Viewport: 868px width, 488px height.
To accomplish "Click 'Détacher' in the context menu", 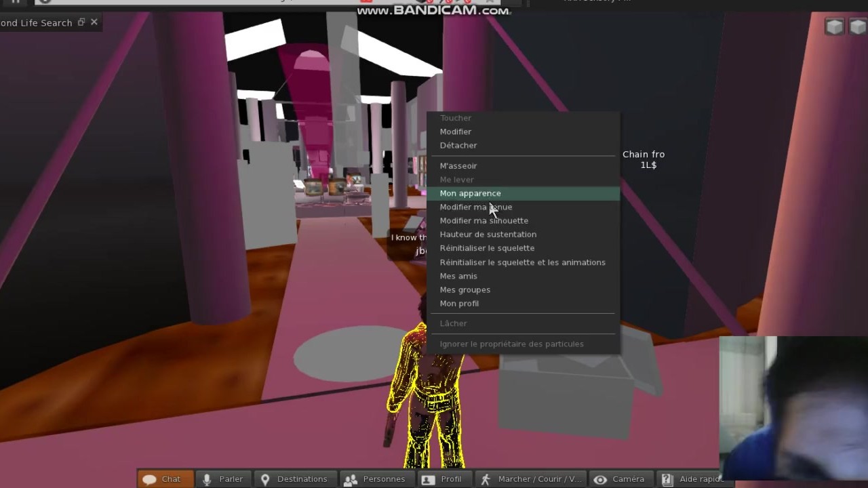I will 458,146.
